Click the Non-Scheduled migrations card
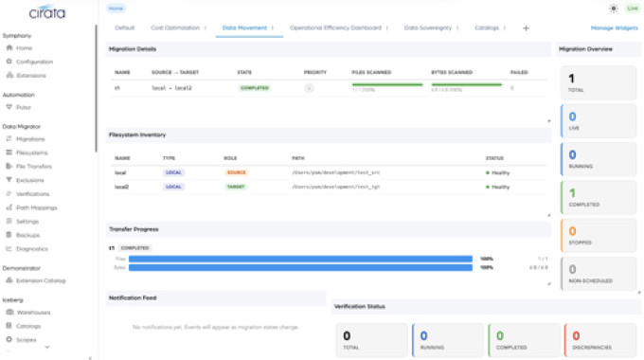The width and height of the screenshot is (644, 360). coord(598,274)
